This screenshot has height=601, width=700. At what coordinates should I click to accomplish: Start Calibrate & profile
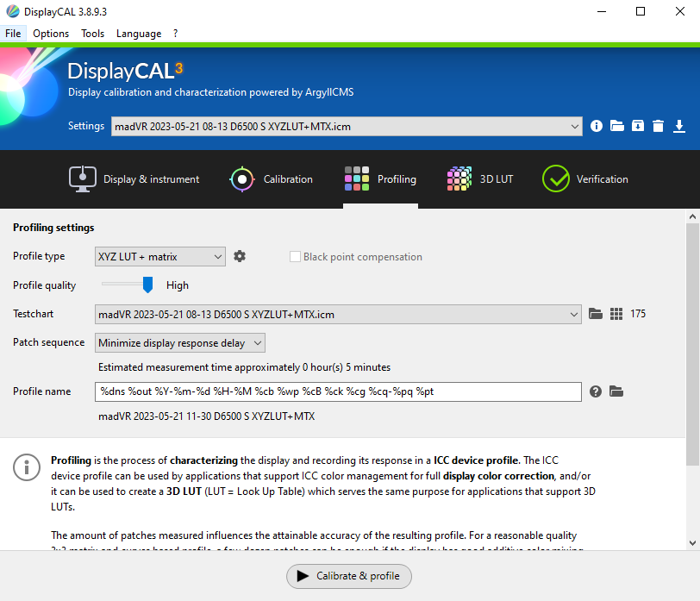tap(349, 576)
